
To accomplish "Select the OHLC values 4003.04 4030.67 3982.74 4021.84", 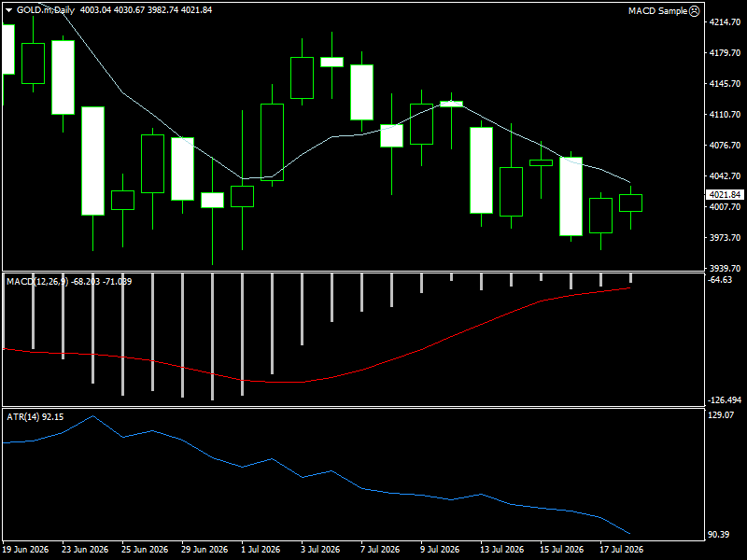I will (x=146, y=10).
